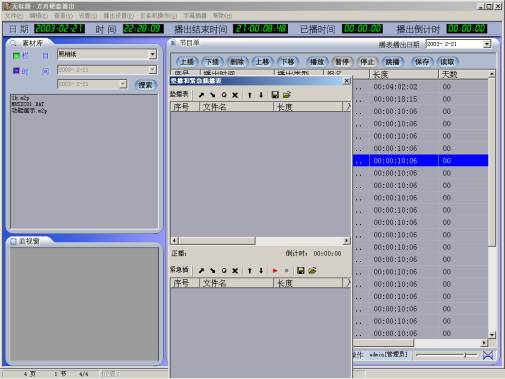Image resolution: width=505 pixels, height=379 pixels.
Task: Click the 播放 play button
Action: click(317, 62)
